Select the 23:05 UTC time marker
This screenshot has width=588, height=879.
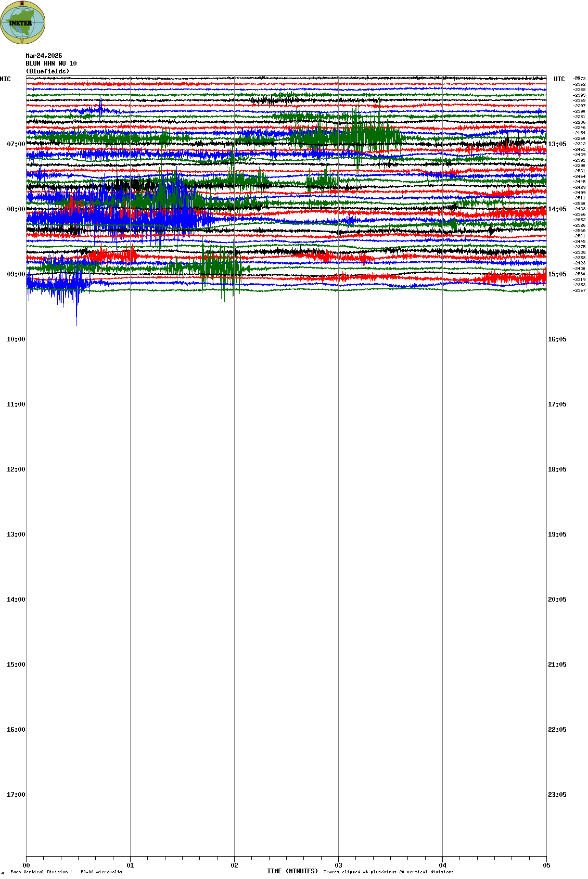tap(557, 795)
